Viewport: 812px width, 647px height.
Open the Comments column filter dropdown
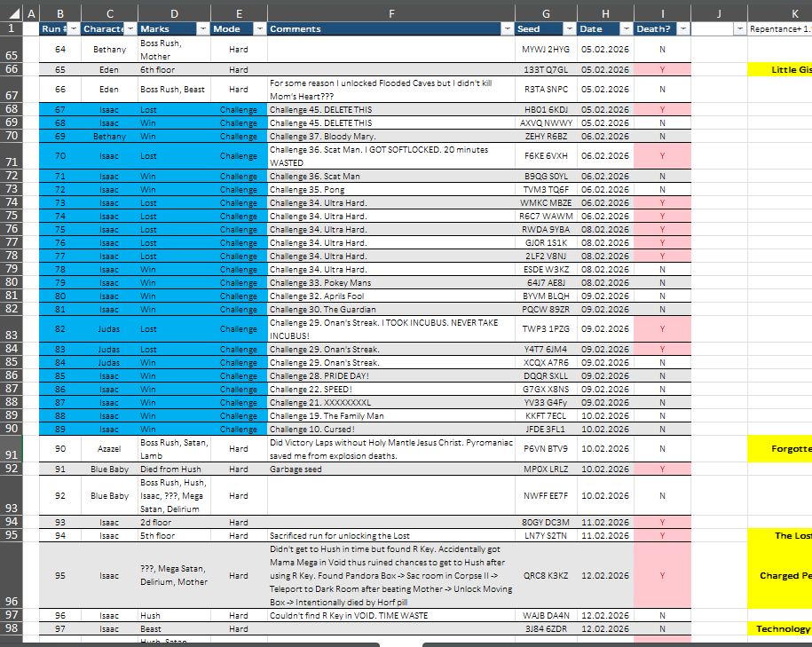(x=508, y=29)
